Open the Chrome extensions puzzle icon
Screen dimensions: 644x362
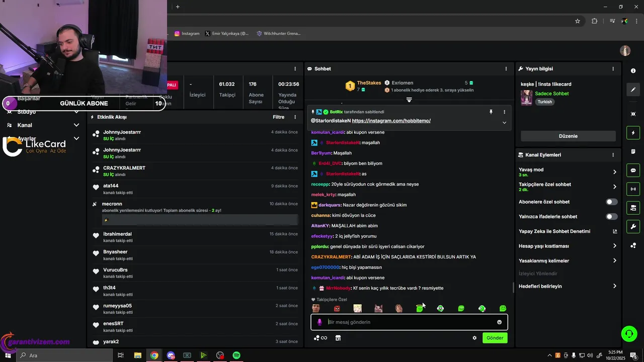[x=595, y=21]
